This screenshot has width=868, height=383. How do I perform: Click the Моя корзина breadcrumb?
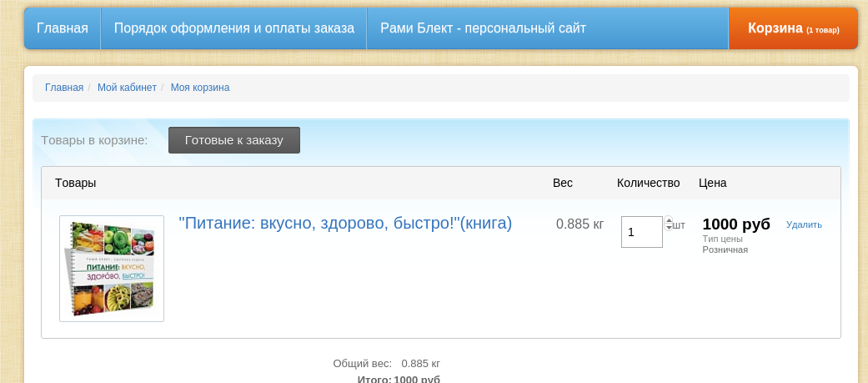[x=200, y=88]
